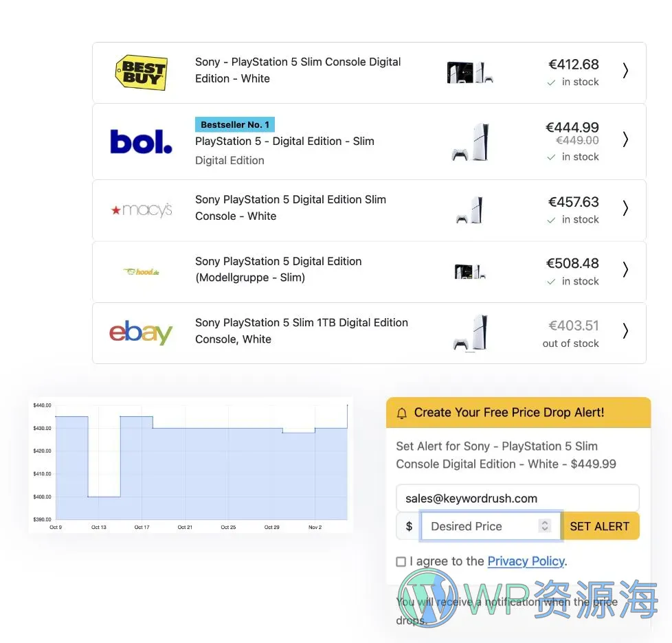Viewport: 672px width, 643px height.
Task: Open the bol. offer chevron arrow
Action: pos(625,139)
